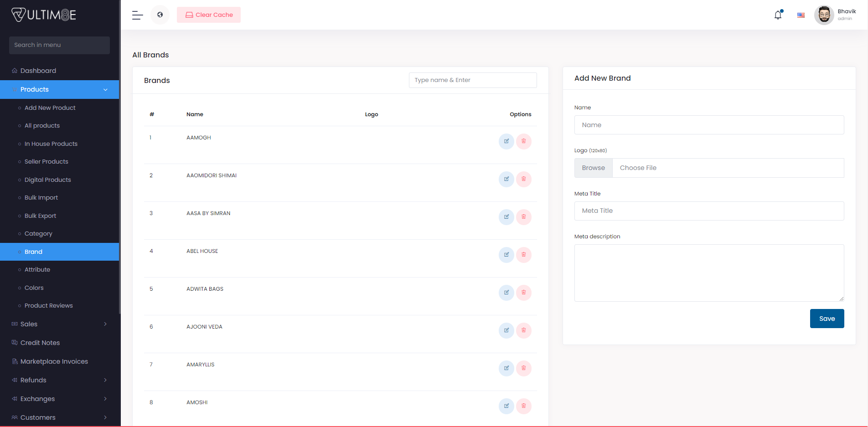Edit the AAMOGH brand
This screenshot has width=868, height=427.
tap(506, 141)
